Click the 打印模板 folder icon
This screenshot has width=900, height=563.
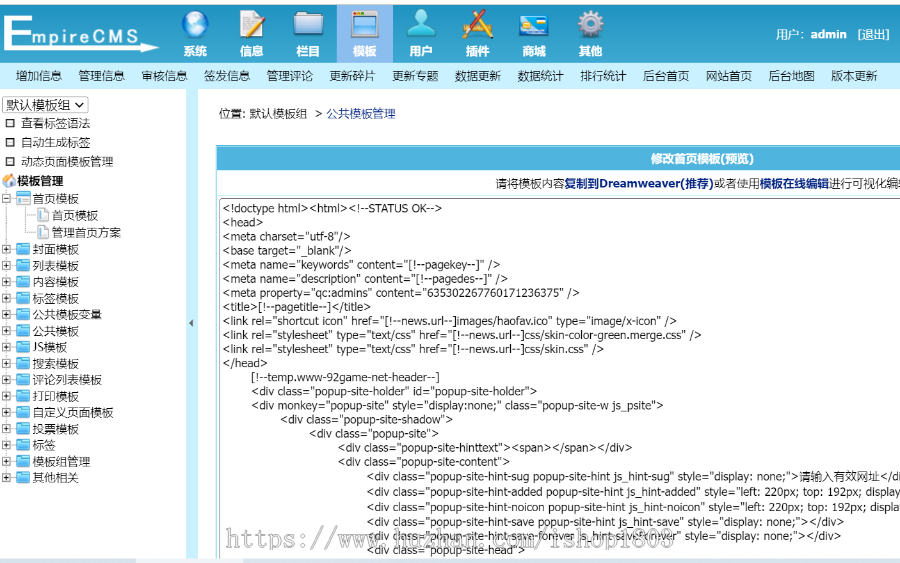[x=23, y=396]
